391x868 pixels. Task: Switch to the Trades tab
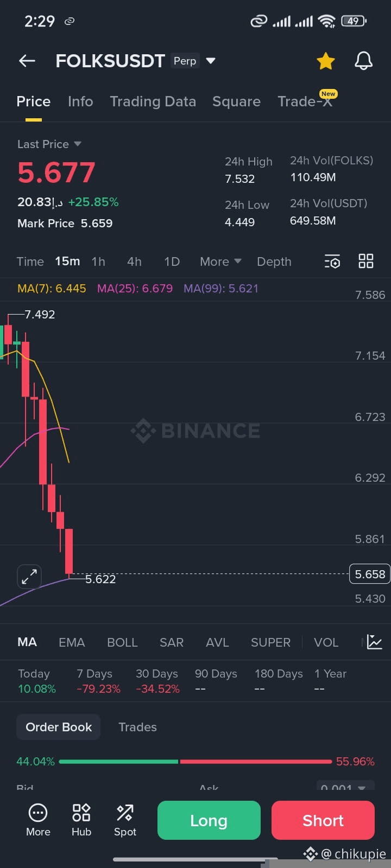point(137,727)
